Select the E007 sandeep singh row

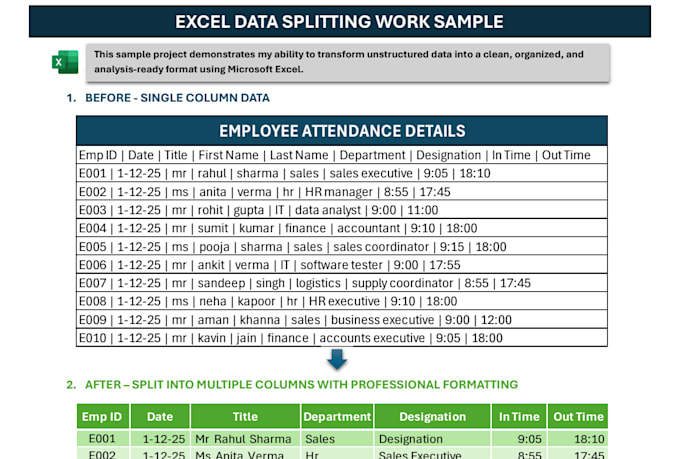pos(342,283)
